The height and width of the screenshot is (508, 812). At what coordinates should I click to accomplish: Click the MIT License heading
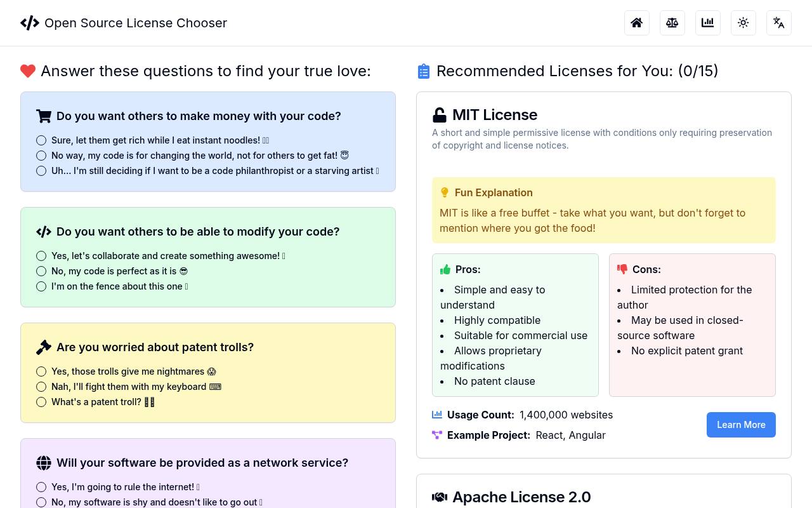pyautogui.click(x=495, y=115)
